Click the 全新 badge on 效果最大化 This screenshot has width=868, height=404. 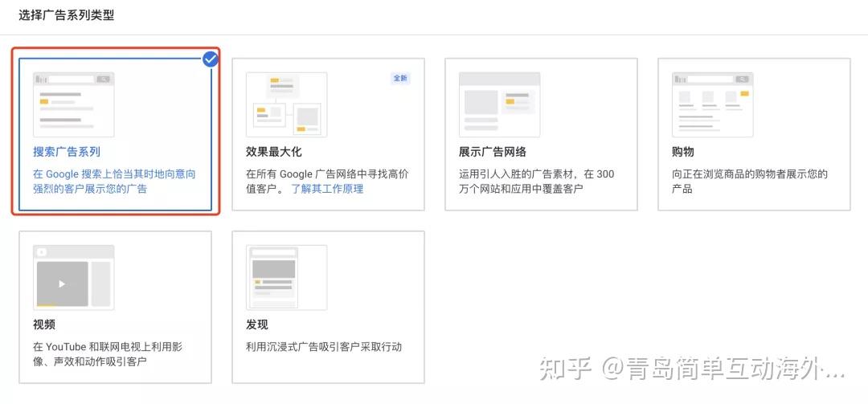(x=399, y=79)
